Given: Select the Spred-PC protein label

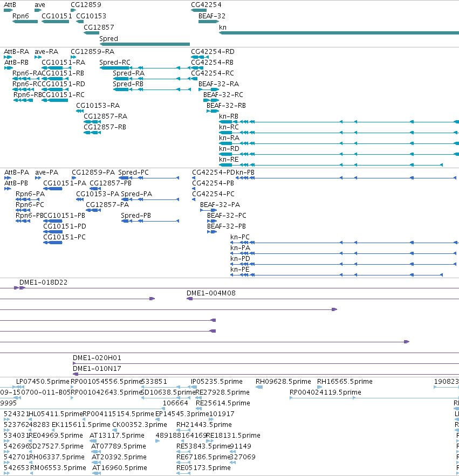Looking at the screenshot, I should pos(133,173).
